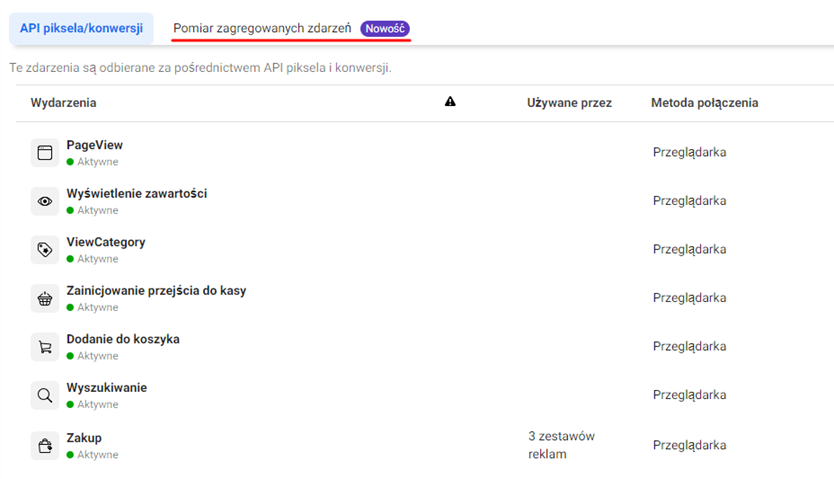Screen dimensions: 834x479
Task: Click the warning triangle column icon
Action: click(x=450, y=102)
